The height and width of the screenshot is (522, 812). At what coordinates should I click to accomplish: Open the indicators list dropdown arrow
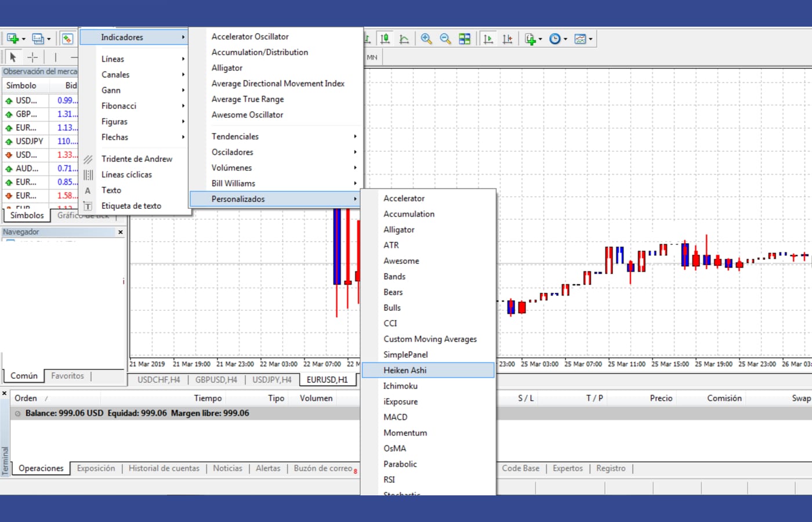(x=540, y=39)
